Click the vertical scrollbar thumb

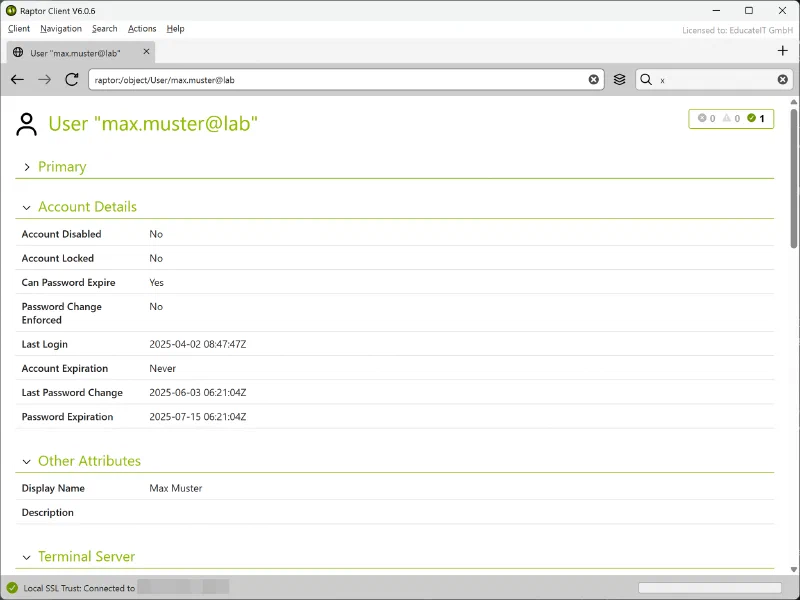tap(793, 178)
